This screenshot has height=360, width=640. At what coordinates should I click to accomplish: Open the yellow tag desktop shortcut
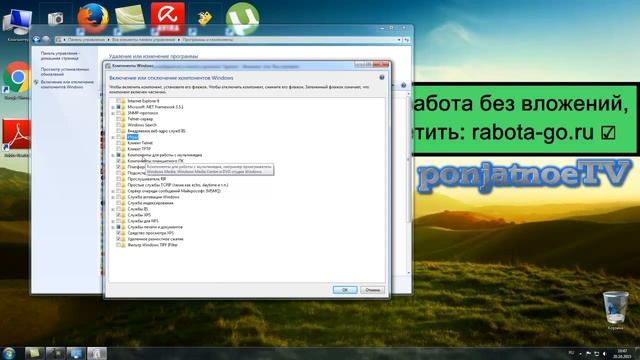[204, 18]
